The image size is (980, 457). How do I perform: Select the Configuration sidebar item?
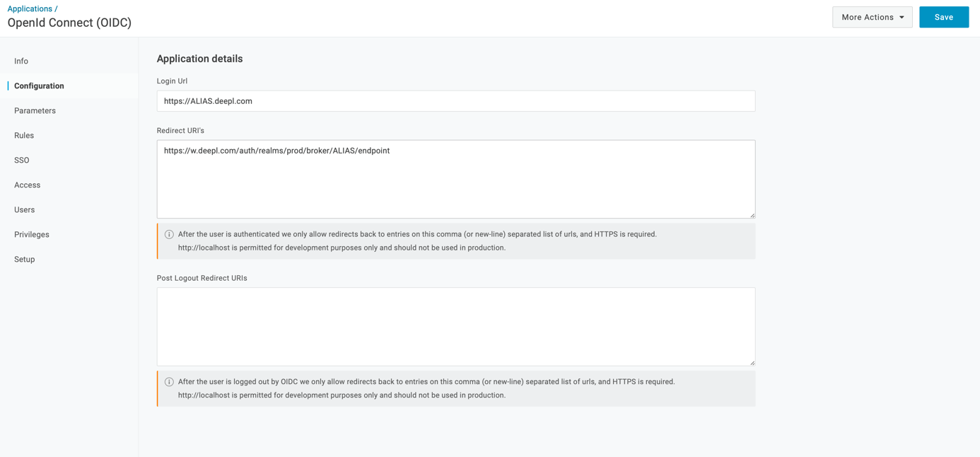pyautogui.click(x=39, y=86)
